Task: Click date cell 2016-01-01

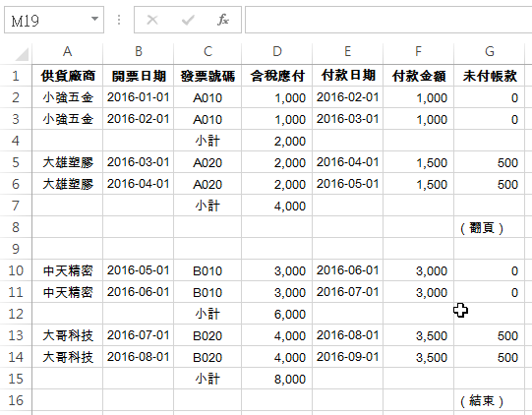Action: (x=138, y=97)
